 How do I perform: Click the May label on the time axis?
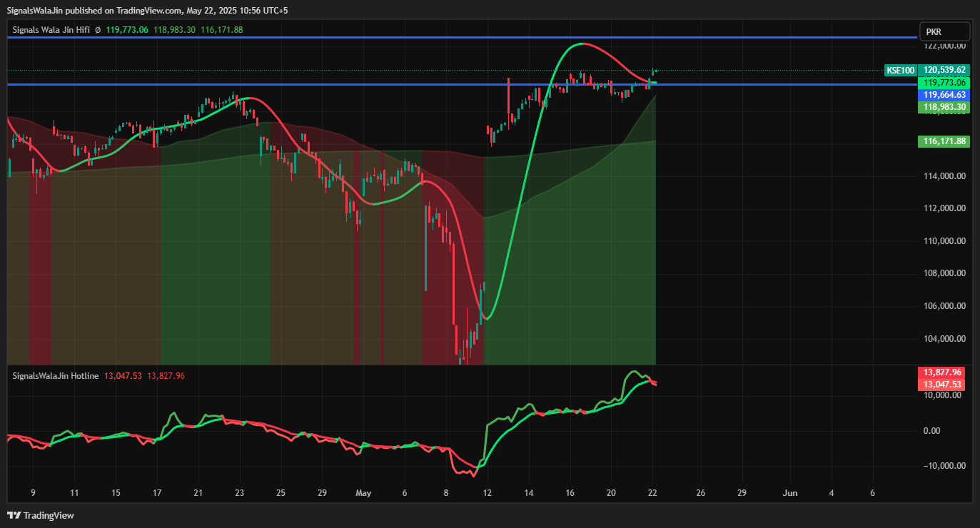pyautogui.click(x=364, y=493)
